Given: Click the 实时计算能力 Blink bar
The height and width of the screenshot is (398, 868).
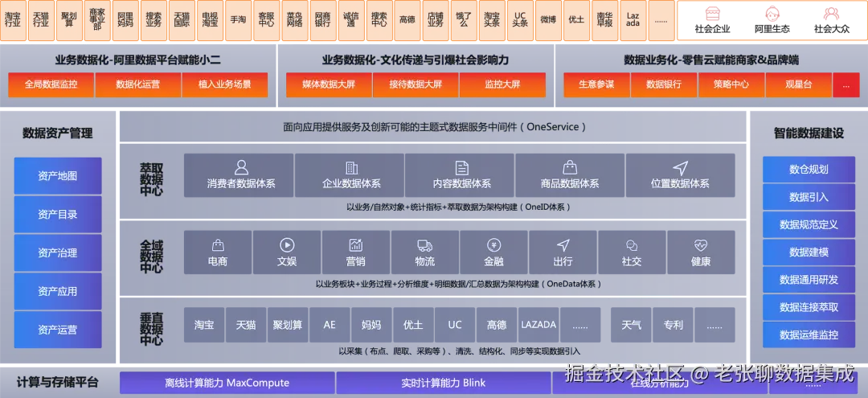Looking at the screenshot, I should coord(443,383).
